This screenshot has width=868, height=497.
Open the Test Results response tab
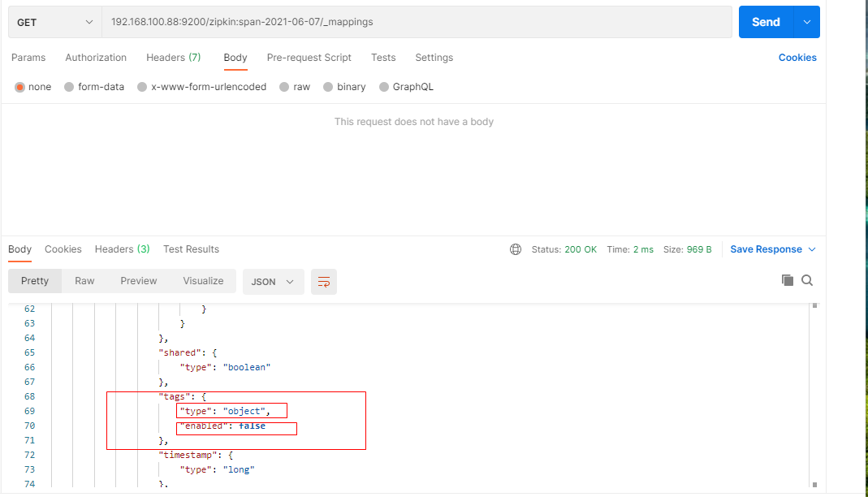[x=191, y=249]
